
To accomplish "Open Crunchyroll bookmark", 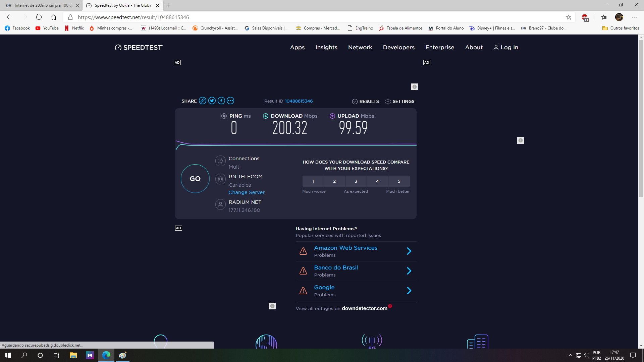I will (215, 28).
